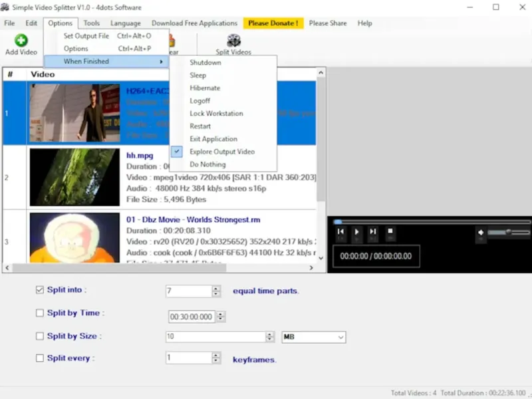Click the Please Share link
The width and height of the screenshot is (532, 399).
(x=328, y=23)
